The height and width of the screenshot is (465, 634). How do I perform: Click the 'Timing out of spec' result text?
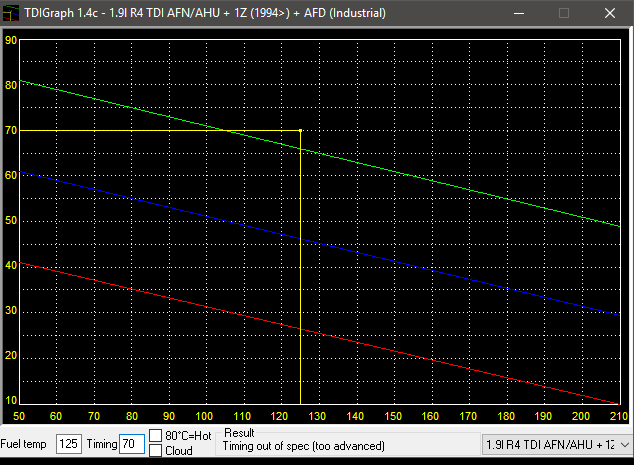(297, 450)
